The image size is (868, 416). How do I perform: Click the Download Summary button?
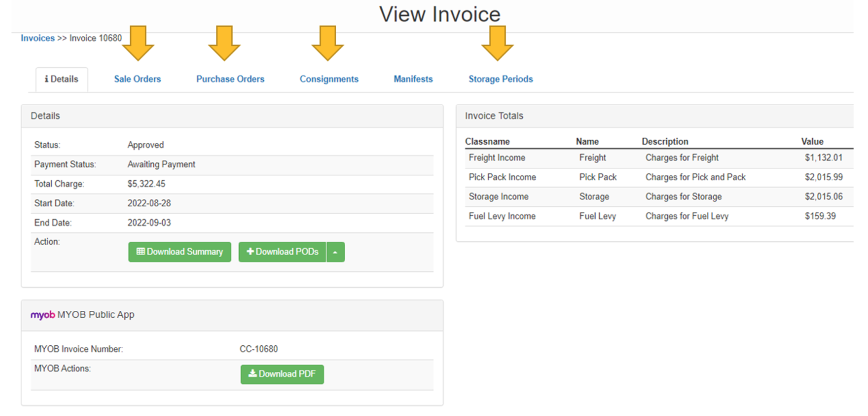coord(179,252)
